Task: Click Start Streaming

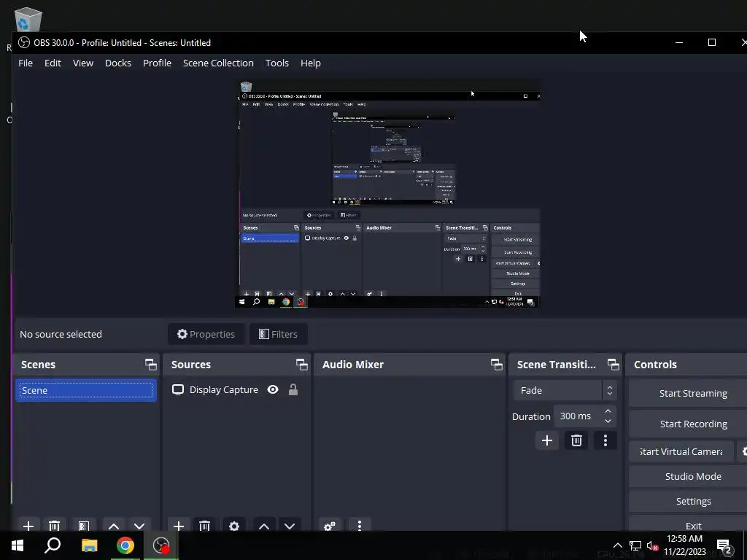Action: (x=688, y=393)
